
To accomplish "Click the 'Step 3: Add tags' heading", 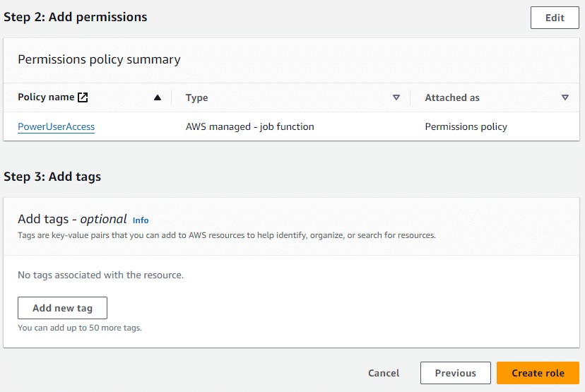I will [52, 177].
